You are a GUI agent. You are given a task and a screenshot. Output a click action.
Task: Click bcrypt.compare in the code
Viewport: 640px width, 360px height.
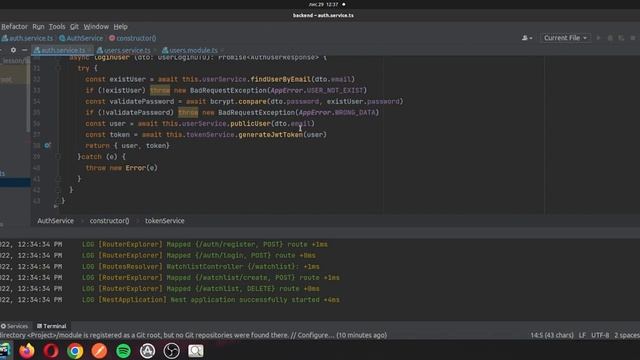tap(238, 102)
